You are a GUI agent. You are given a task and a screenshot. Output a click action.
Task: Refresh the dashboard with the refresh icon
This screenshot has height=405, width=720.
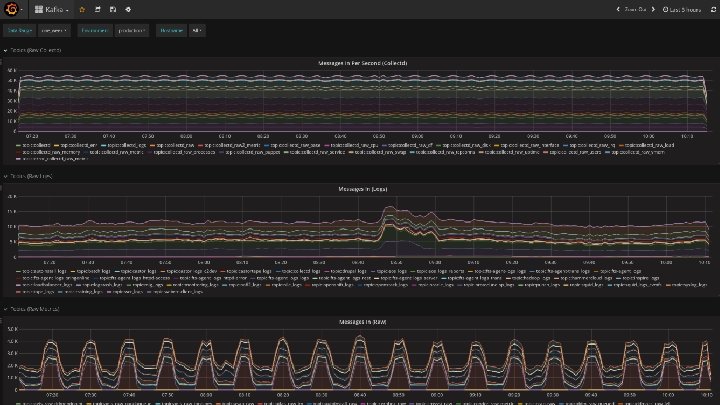[713, 9]
